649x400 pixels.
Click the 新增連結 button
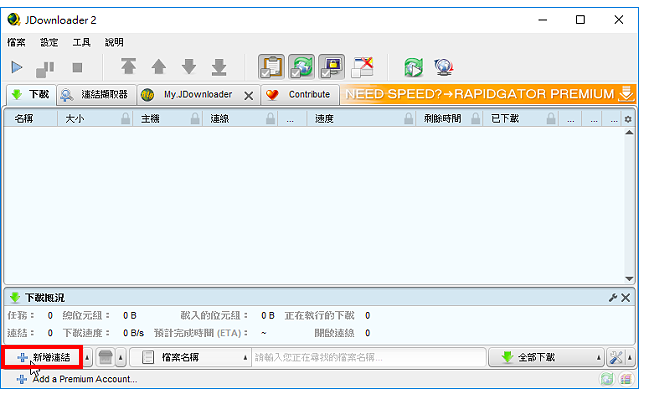click(x=43, y=357)
